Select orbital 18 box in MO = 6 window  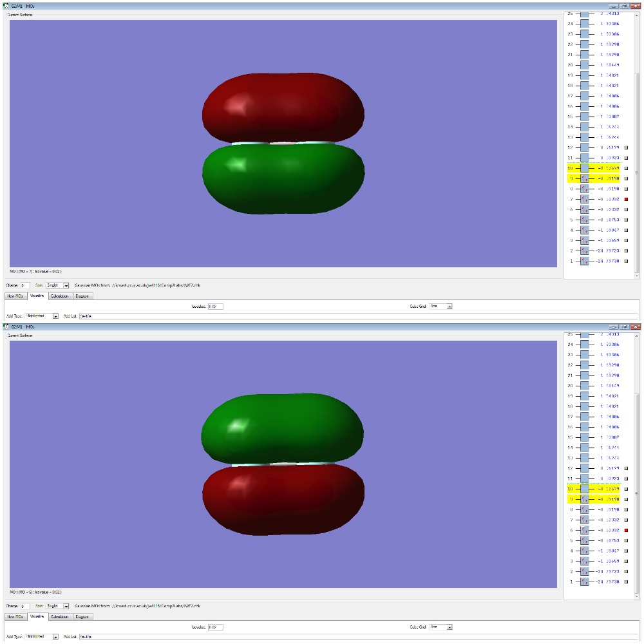coord(584,406)
